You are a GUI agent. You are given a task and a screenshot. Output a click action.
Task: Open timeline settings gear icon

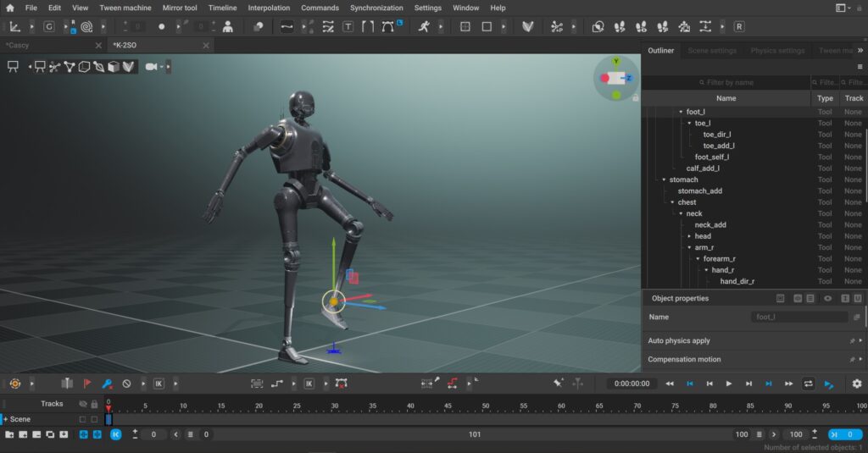coord(857,384)
